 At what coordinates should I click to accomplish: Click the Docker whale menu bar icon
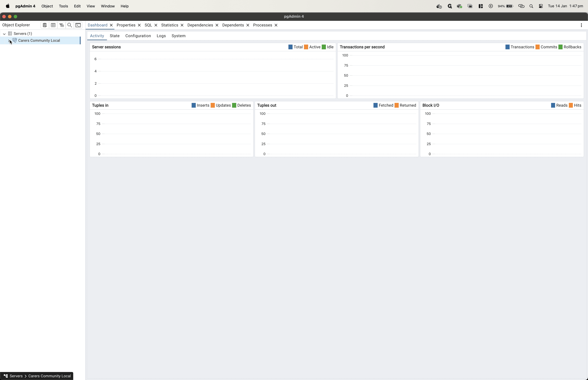click(x=439, y=6)
